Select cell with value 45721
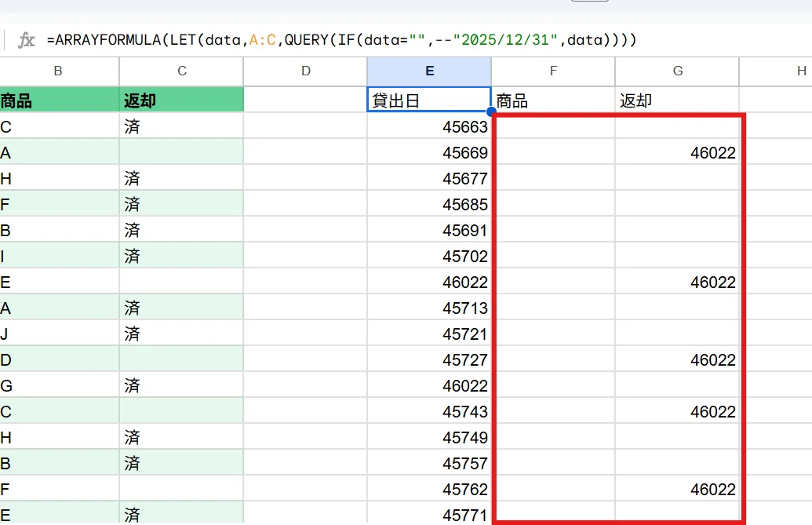Image resolution: width=812 pixels, height=525 pixels. coord(429,334)
